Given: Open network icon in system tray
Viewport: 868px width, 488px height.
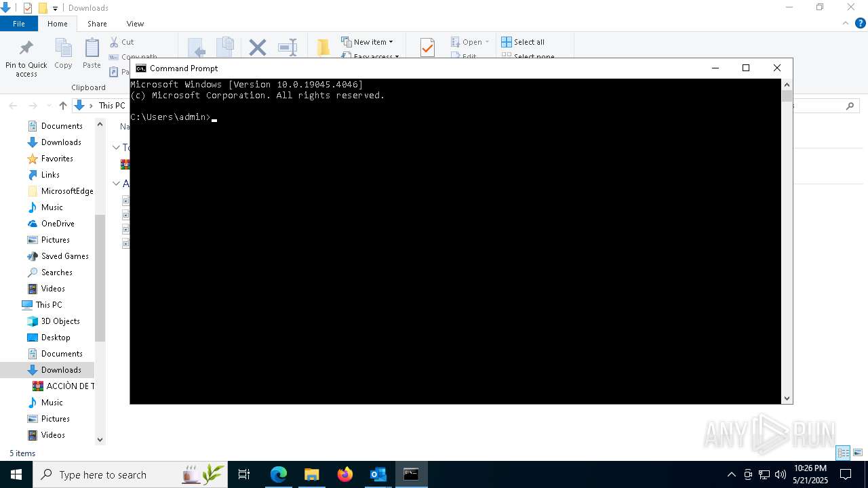Looking at the screenshot, I should [x=764, y=474].
